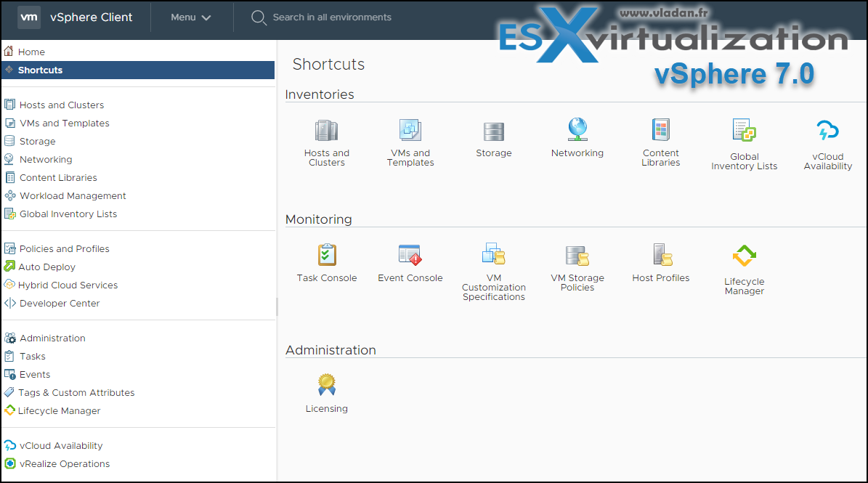
Task: Click the Home house icon in sidebar
Action: [8, 52]
